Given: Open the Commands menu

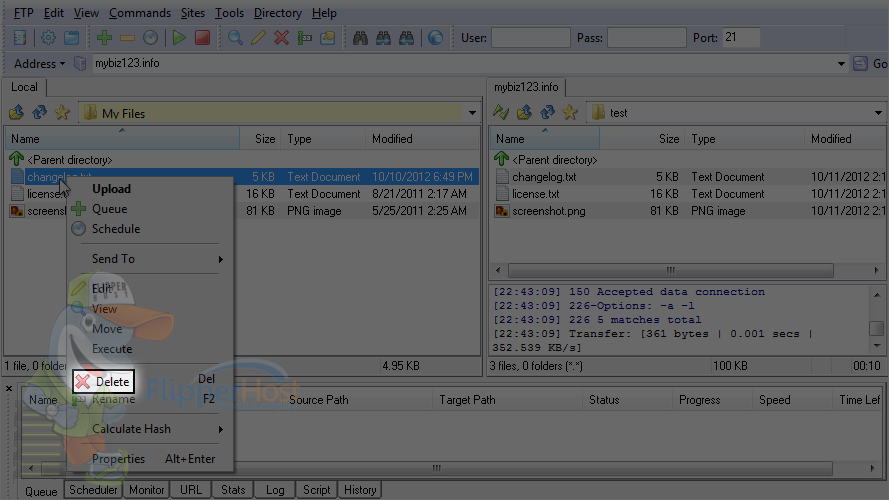Looking at the screenshot, I should (140, 13).
